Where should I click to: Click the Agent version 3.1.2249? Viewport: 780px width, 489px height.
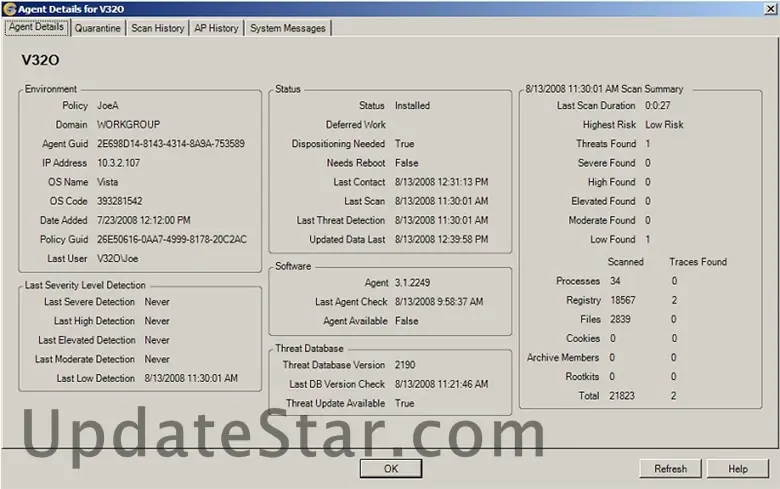pyautogui.click(x=412, y=283)
